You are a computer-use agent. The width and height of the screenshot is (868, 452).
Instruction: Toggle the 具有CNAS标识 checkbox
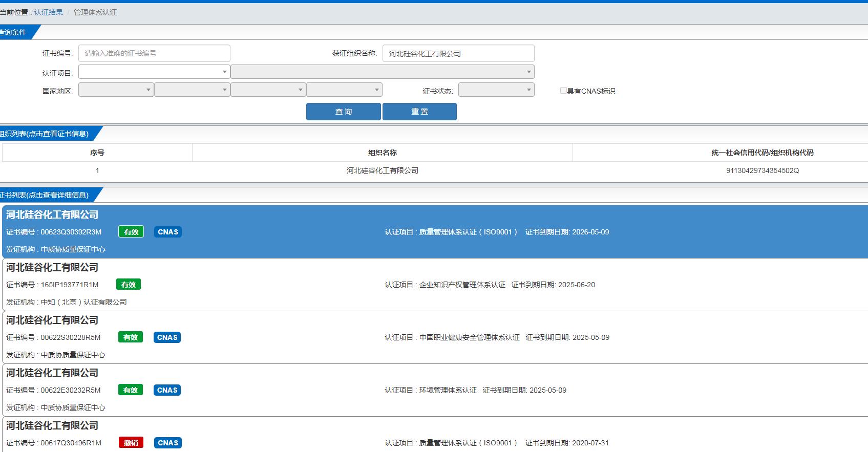563,91
